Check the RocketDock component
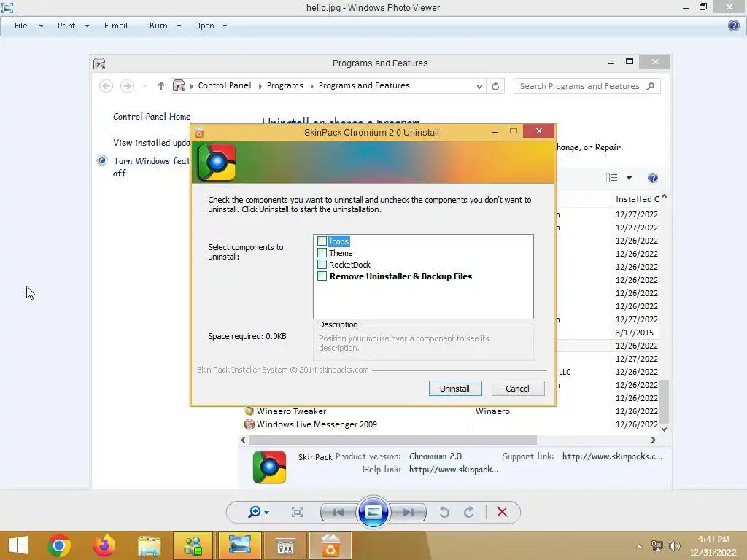747x560 pixels. (322, 264)
